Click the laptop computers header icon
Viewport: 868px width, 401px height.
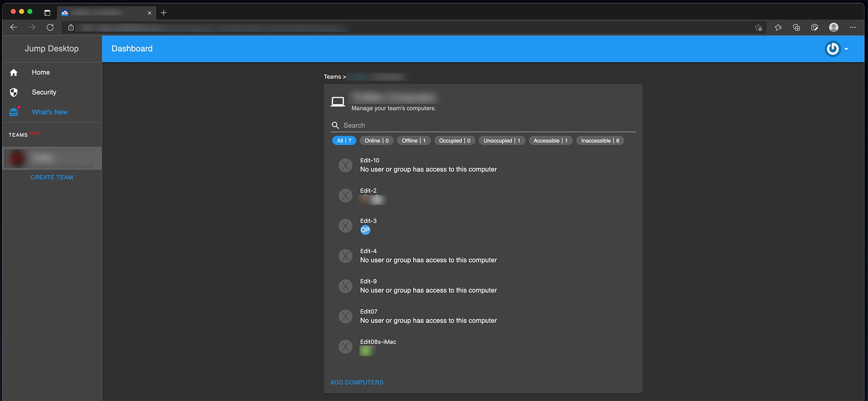coord(338,102)
